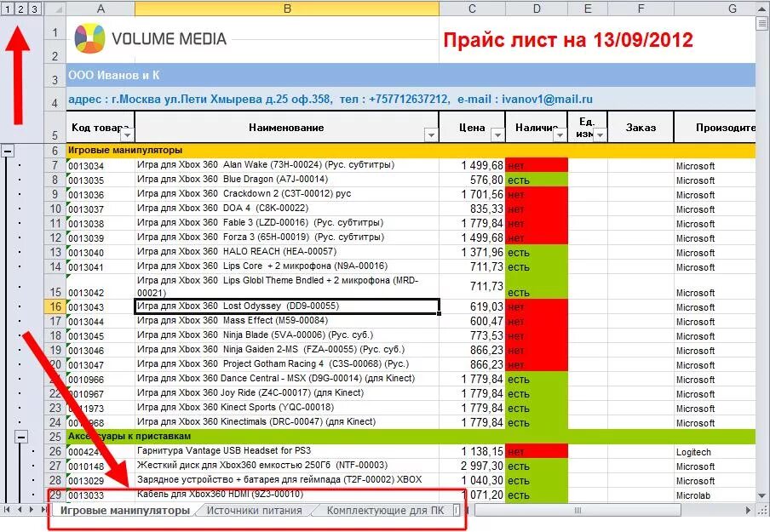Select column B header
Image resolution: width=770 pixels, height=532 pixels.
point(287,9)
